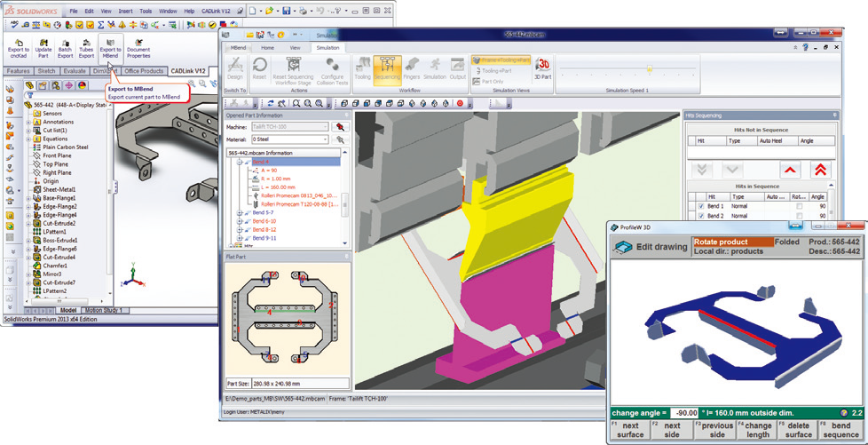Click the Edit drawing icon in ProfileW 3D
Viewport: 868px width, 445px height.
[622, 247]
